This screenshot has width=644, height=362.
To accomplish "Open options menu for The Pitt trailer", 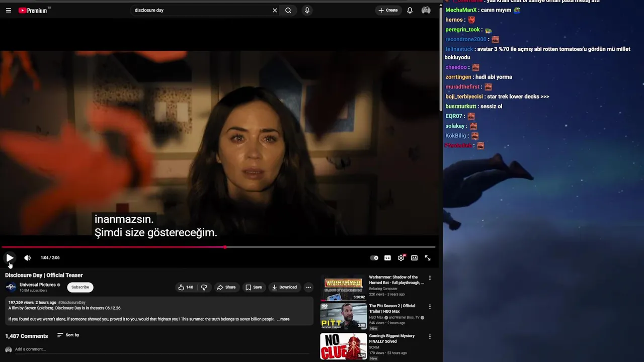I will point(430,306).
